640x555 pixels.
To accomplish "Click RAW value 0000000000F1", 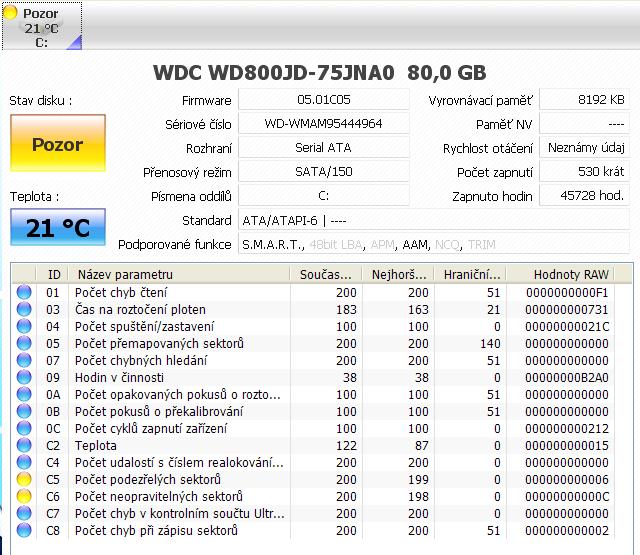I will (x=567, y=292).
